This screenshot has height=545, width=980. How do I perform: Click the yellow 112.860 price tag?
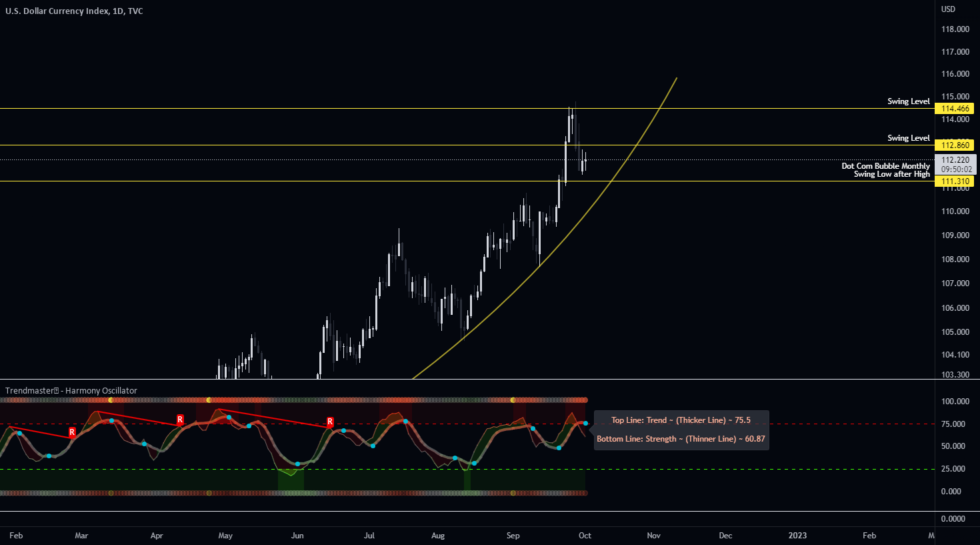tap(955, 145)
